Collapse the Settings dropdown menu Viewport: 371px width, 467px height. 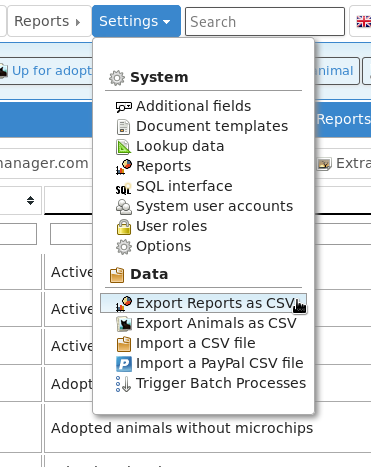[x=136, y=21]
